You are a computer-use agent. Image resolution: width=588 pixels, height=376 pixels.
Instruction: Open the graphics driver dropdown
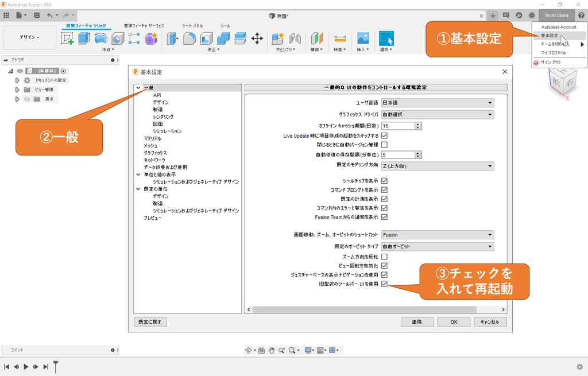pos(438,115)
